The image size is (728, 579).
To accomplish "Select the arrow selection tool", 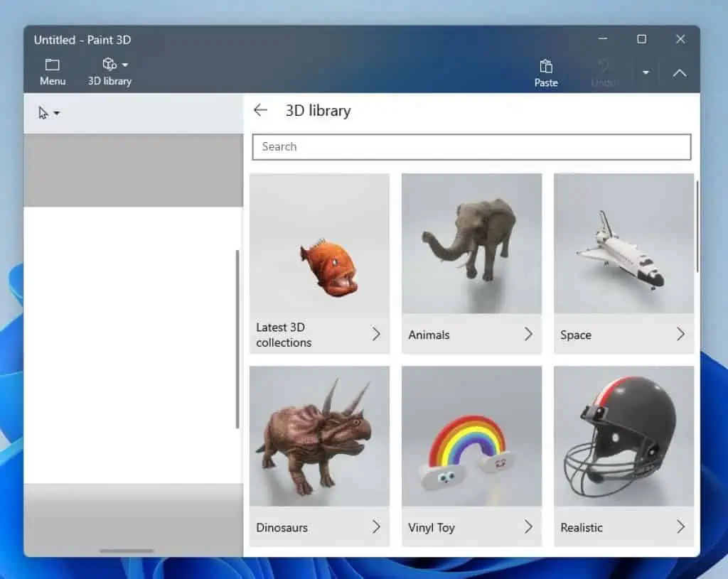I will click(x=43, y=112).
